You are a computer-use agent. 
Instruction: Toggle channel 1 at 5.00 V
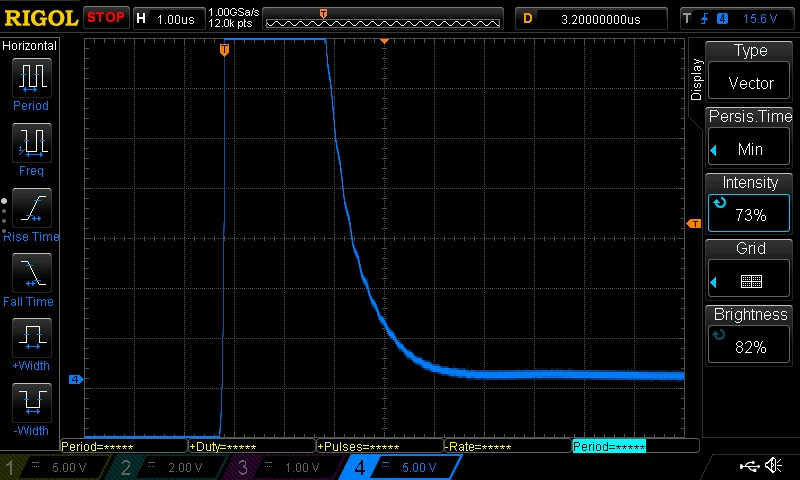(x=55, y=467)
